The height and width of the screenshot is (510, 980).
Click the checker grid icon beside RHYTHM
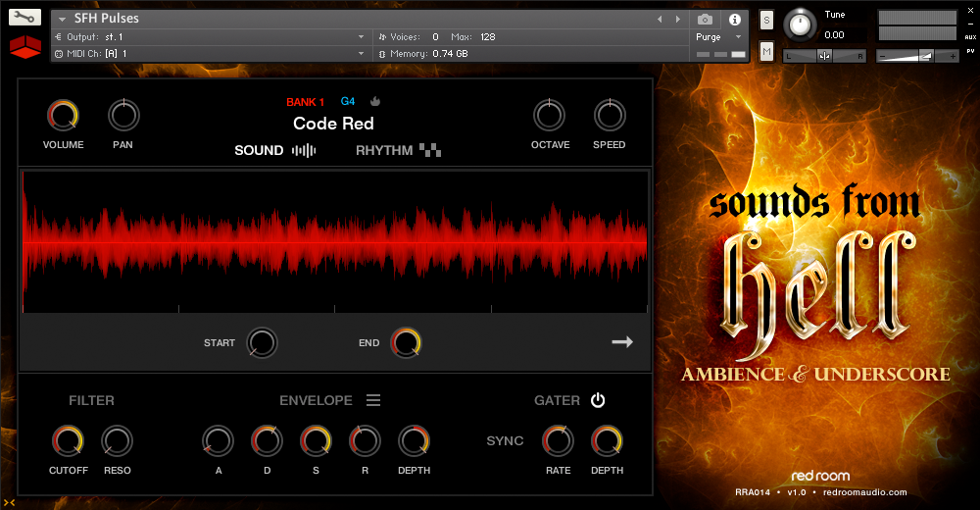tap(430, 149)
